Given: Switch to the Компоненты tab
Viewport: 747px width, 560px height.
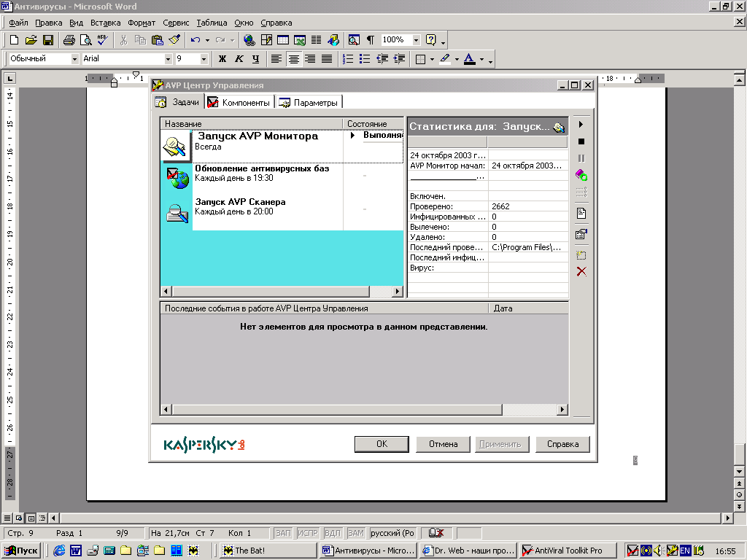Looking at the screenshot, I should [239, 102].
